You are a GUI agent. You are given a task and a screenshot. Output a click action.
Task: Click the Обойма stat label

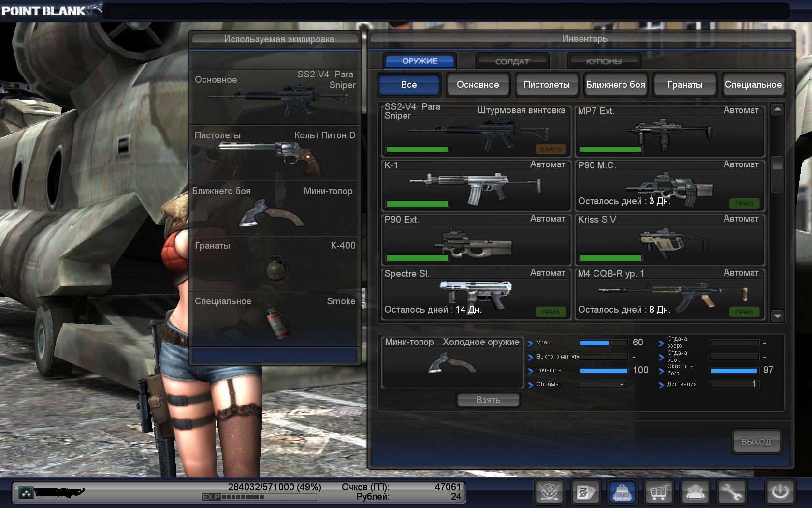click(x=548, y=384)
